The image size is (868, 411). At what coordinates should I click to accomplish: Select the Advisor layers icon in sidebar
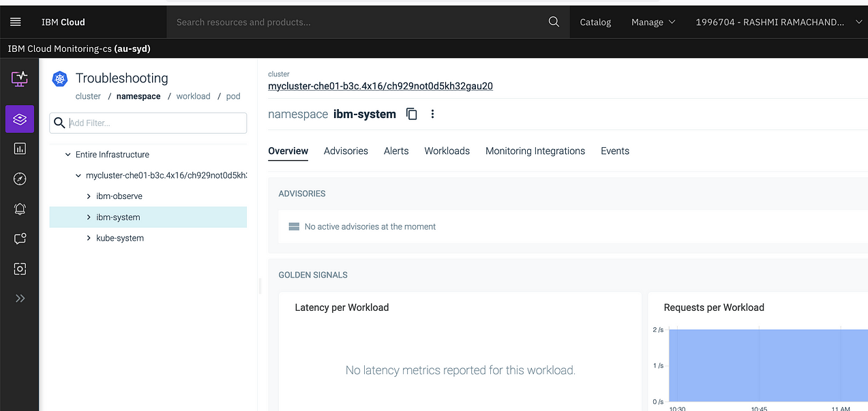[20, 119]
